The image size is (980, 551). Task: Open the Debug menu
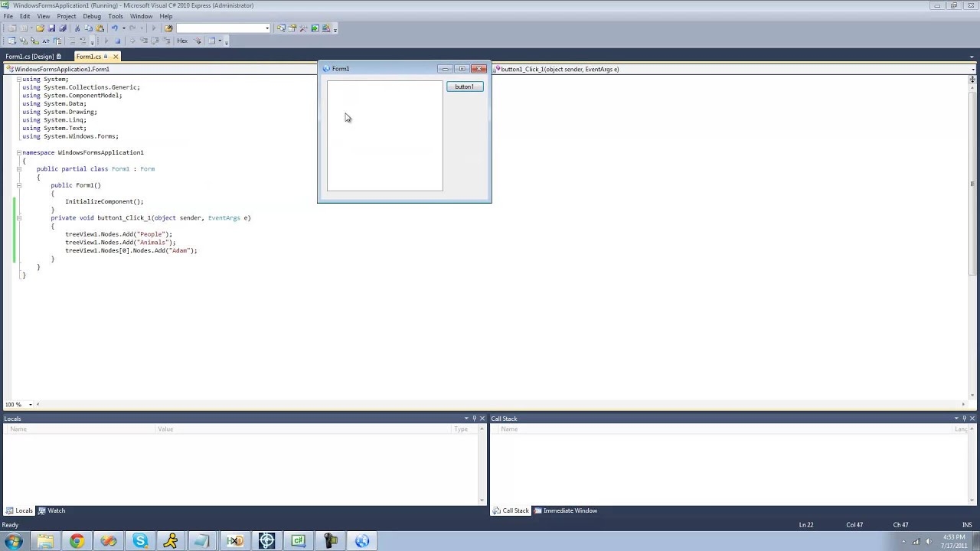click(91, 16)
